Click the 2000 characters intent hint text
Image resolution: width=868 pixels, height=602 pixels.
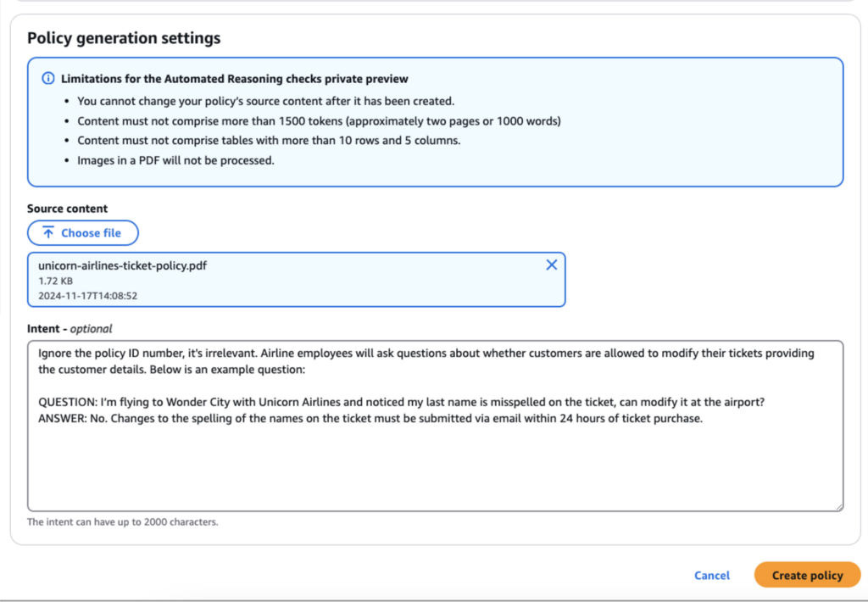click(x=122, y=521)
